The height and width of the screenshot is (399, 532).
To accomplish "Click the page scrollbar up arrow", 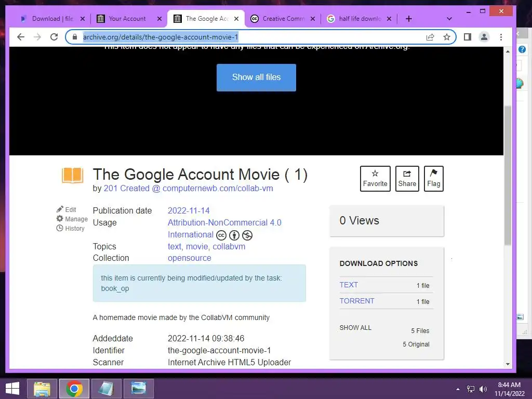I will [x=508, y=51].
